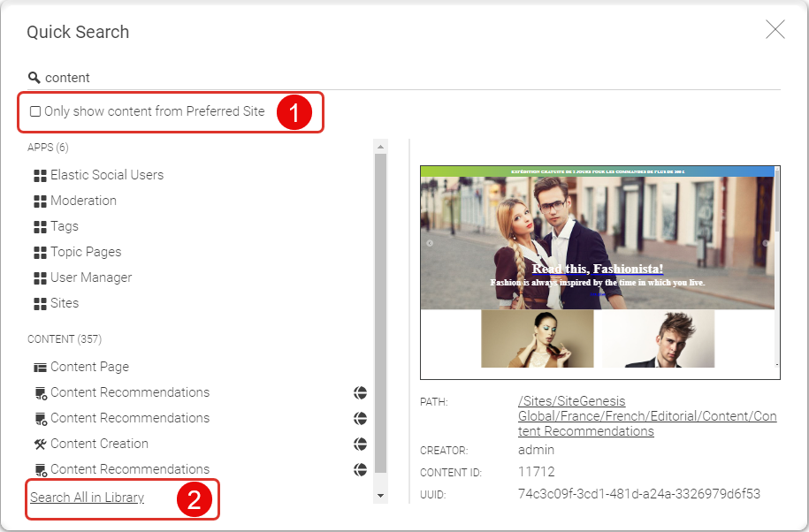Close the Quick Search dialog
The image size is (809, 532).
point(775,30)
